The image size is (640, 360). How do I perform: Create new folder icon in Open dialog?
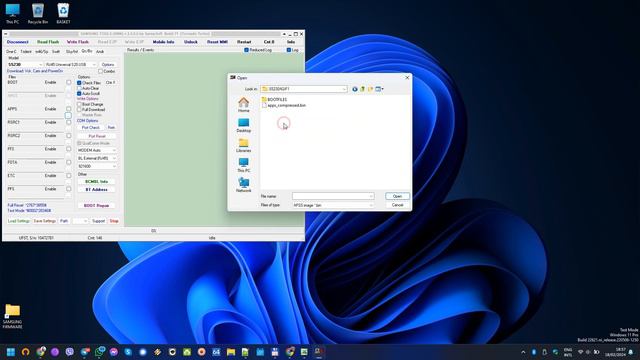[x=370, y=89]
